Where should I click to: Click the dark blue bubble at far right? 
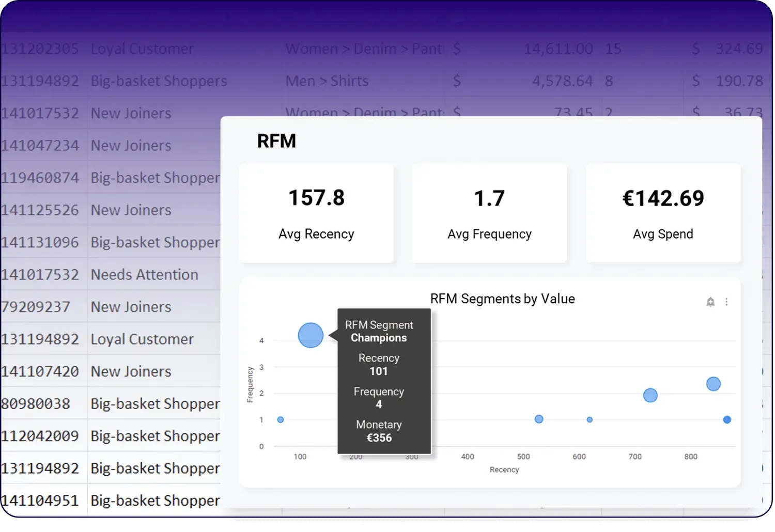click(727, 419)
